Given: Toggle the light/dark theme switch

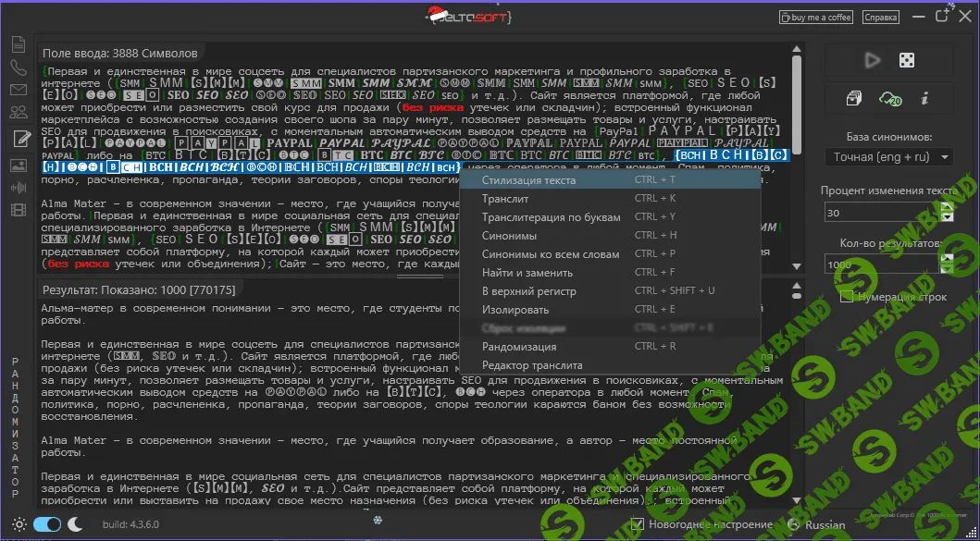Looking at the screenshot, I should [47, 524].
